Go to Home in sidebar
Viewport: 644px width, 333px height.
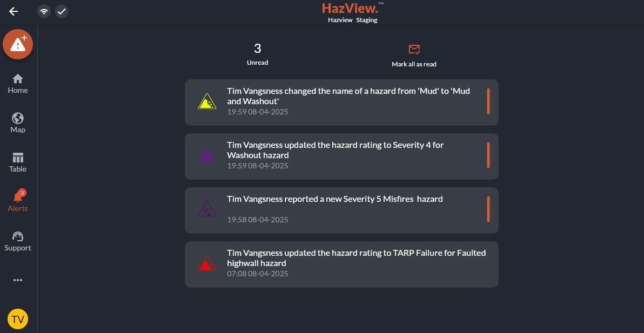(18, 84)
